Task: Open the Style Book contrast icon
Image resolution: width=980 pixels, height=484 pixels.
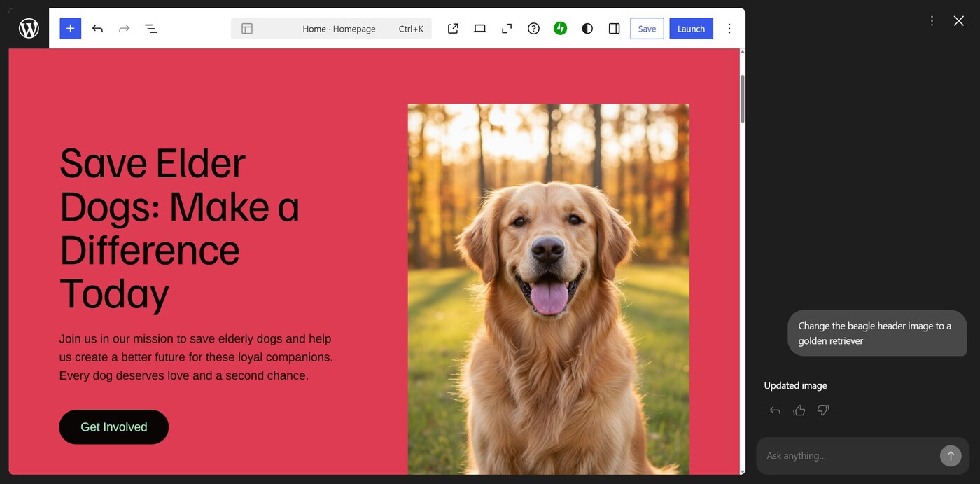Action: point(587,28)
